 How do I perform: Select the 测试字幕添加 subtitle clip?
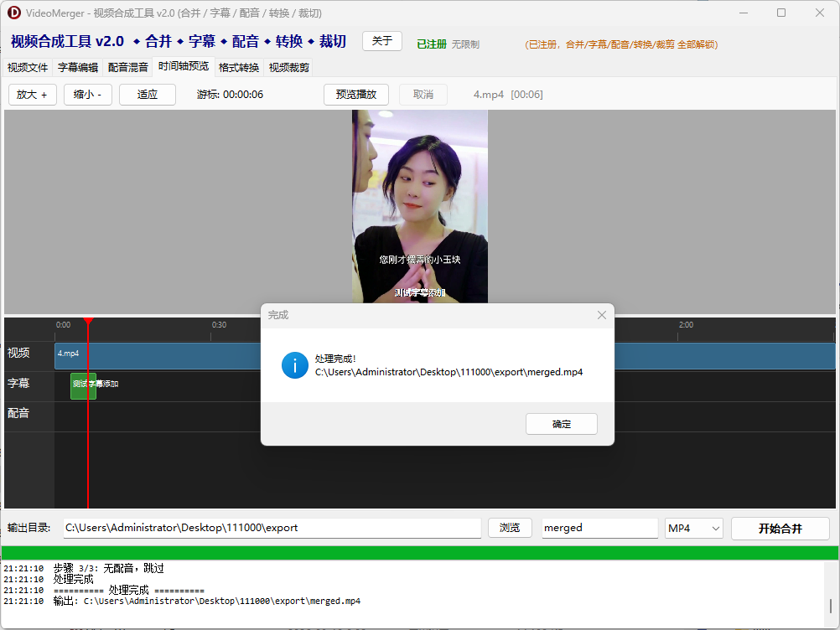[x=83, y=385]
